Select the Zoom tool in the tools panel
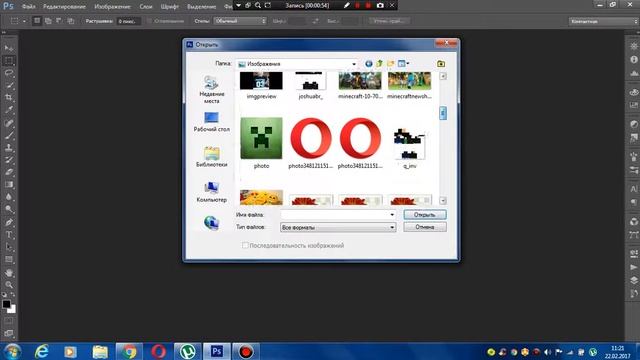 [9, 285]
